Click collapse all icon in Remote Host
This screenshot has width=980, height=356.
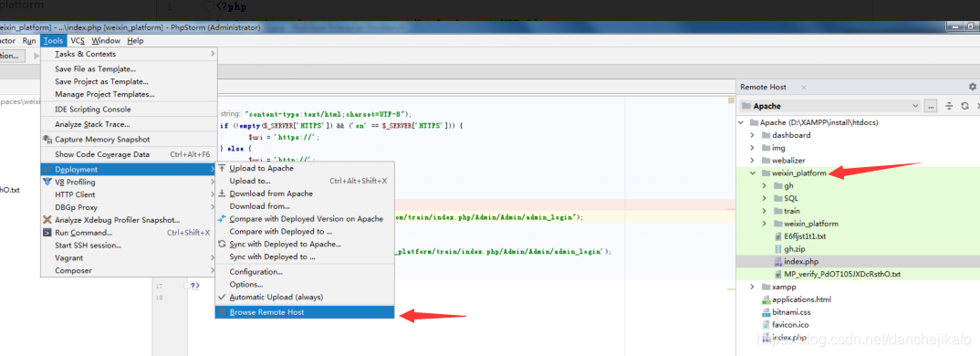(x=949, y=107)
